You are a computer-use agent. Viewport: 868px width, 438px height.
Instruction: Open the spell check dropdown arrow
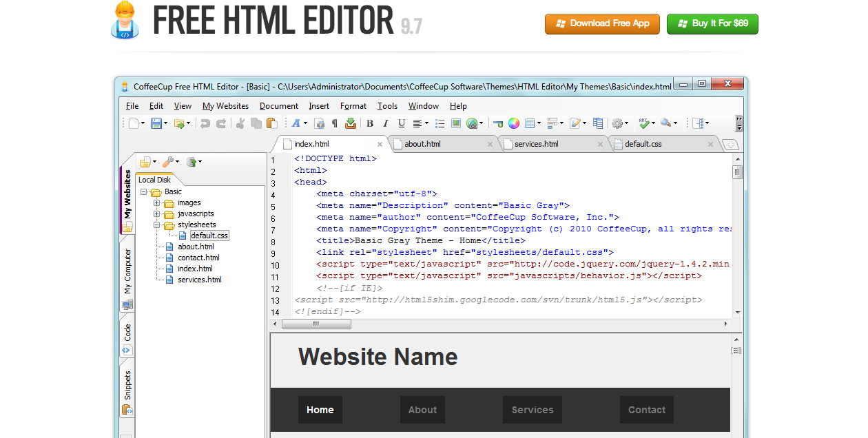click(x=654, y=123)
